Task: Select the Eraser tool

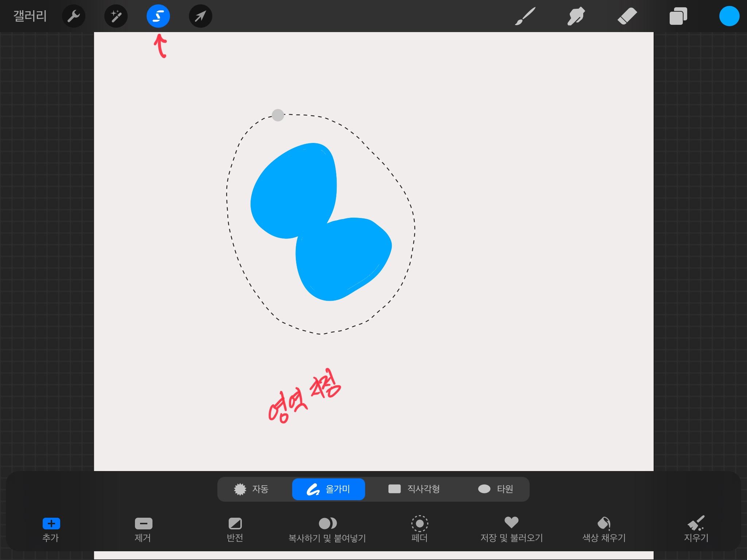Action: 627,16
